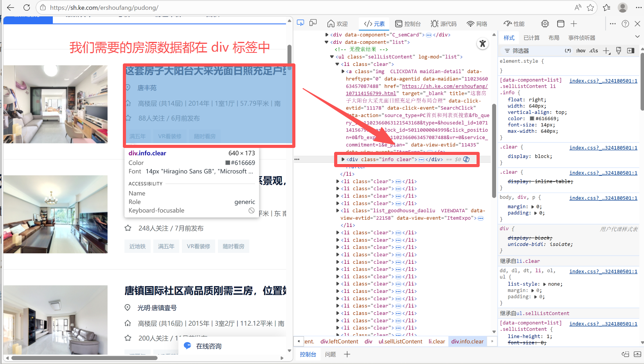644x364 pixels.
Task: Click the star icon beside 248人关注
Action: tap(128, 228)
